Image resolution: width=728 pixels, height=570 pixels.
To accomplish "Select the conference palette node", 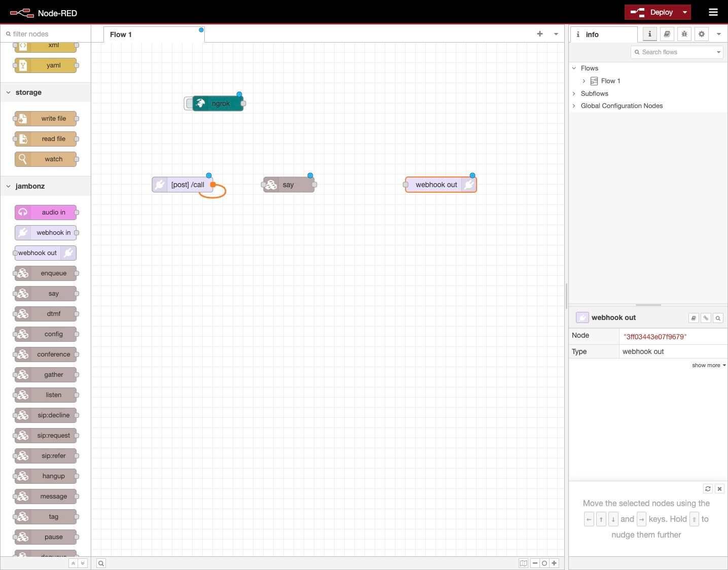I will tap(46, 354).
